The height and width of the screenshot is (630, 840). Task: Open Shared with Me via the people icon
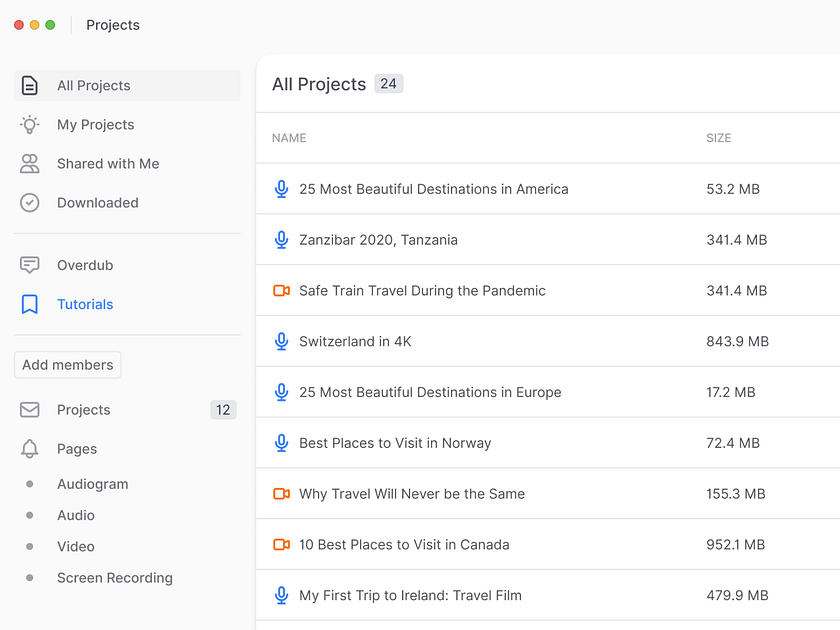(x=30, y=163)
